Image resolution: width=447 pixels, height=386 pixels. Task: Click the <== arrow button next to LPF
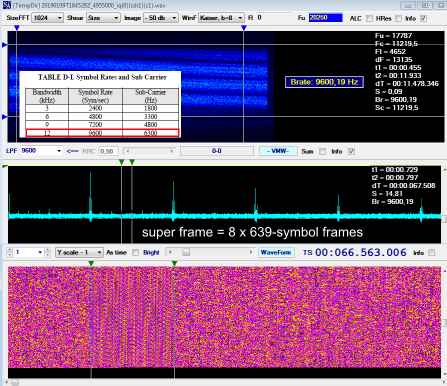click(x=72, y=151)
